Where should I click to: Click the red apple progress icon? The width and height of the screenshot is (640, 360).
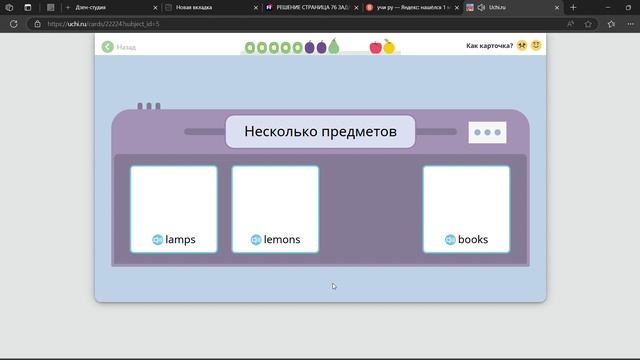pos(376,47)
